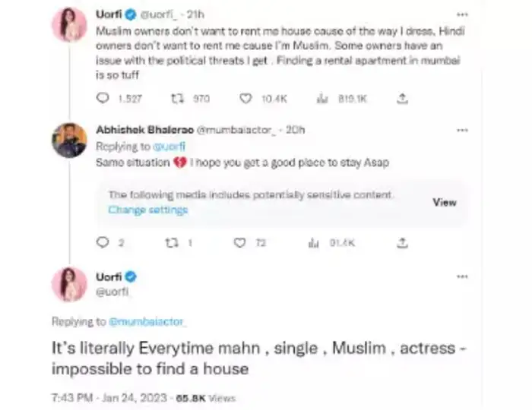View analytics on Abhishek Bhalerao's reply
The width and height of the screenshot is (532, 410).
point(313,243)
